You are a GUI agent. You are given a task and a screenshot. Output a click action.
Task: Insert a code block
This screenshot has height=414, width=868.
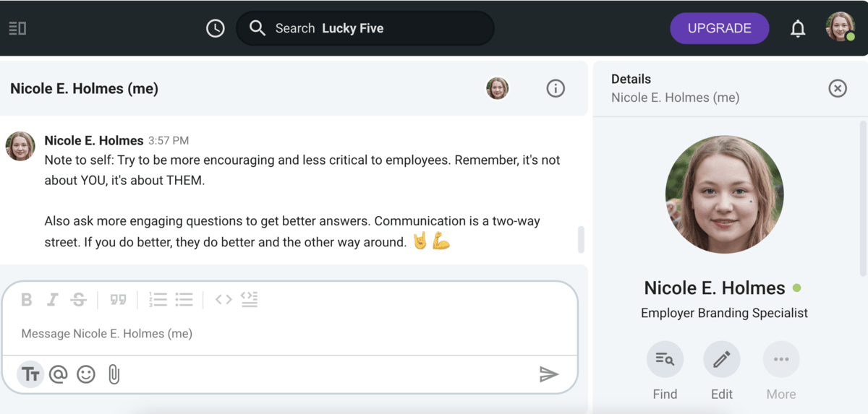[x=249, y=299]
